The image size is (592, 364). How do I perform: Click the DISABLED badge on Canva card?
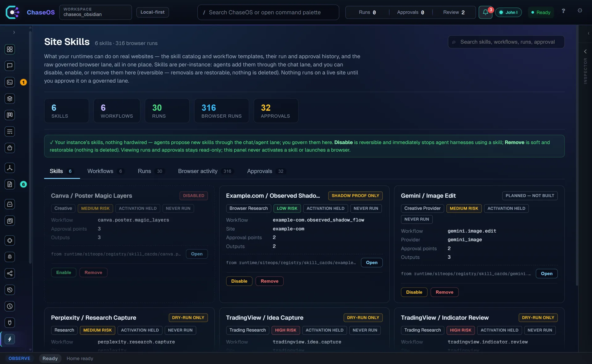(x=194, y=196)
